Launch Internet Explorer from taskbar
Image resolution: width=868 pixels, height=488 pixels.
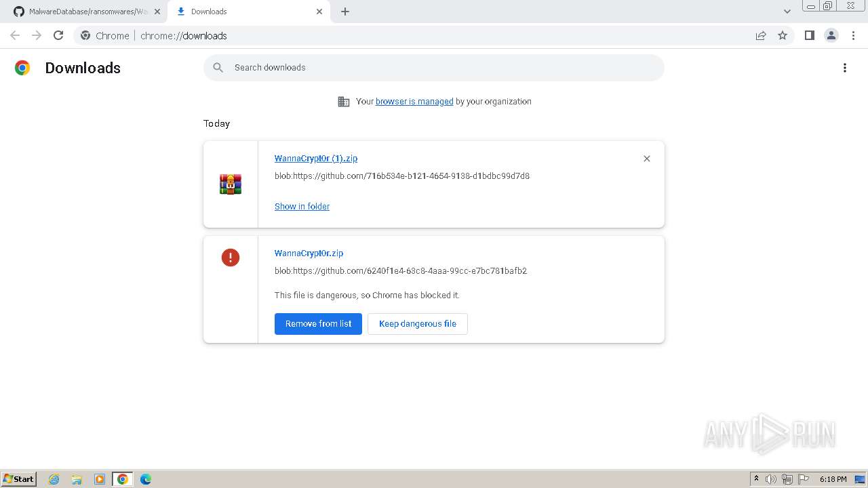coord(54,479)
